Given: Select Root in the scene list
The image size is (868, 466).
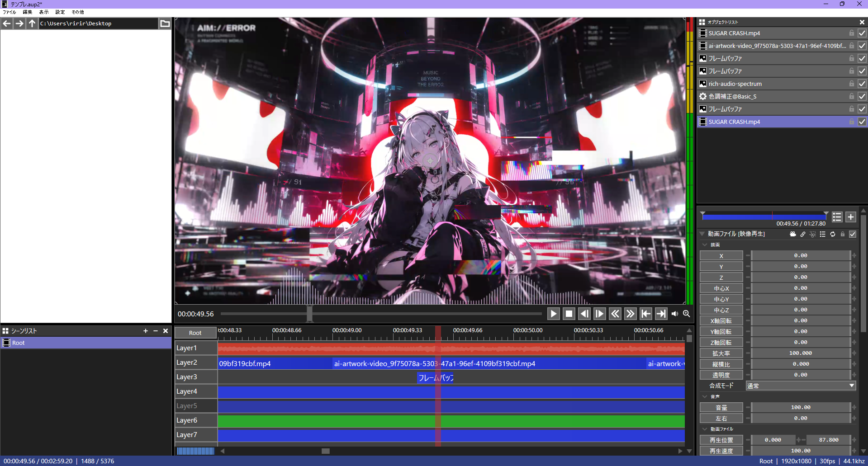Looking at the screenshot, I should [86, 343].
